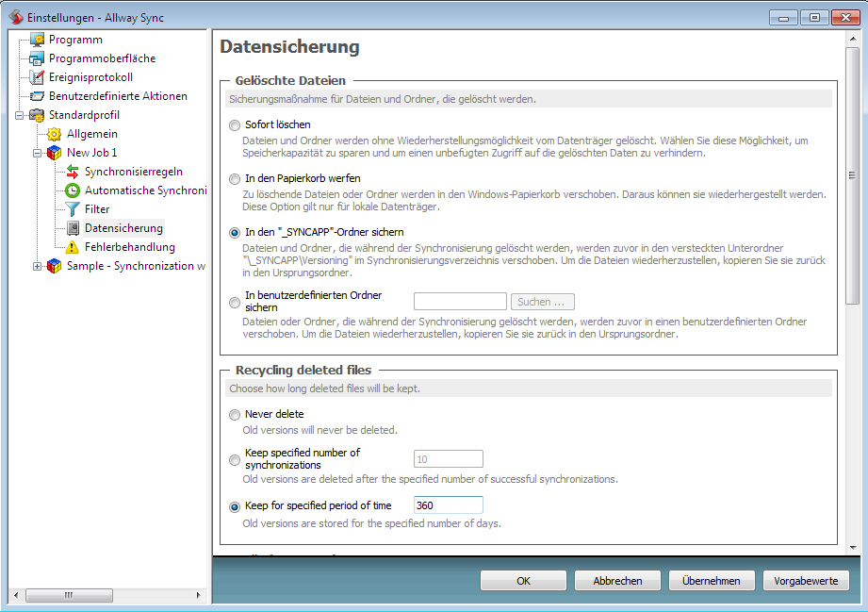Open Automatische Synchronisierung page
This screenshot has height=612, width=868.
click(145, 190)
